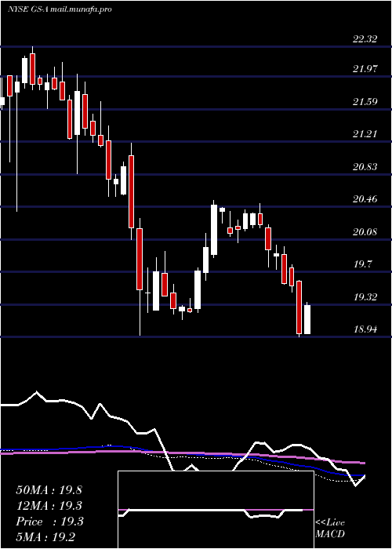This screenshot has width=392, height=549.
Task: Click the 20.46 price axis label
Action: [365, 199]
